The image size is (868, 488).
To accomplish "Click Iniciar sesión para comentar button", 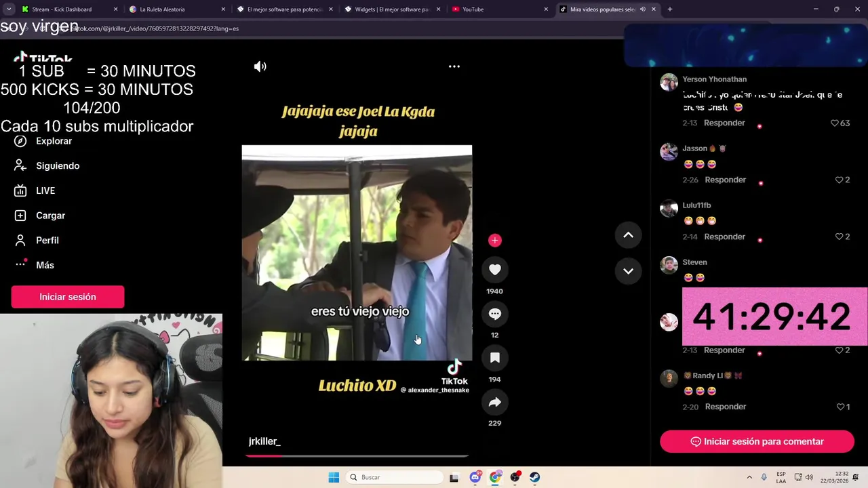I will [757, 441].
